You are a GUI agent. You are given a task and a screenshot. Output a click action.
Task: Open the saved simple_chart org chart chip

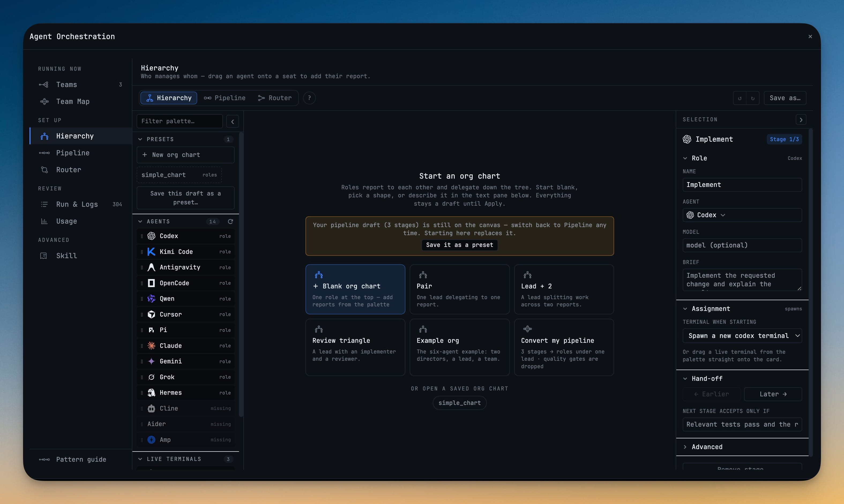coord(459,403)
